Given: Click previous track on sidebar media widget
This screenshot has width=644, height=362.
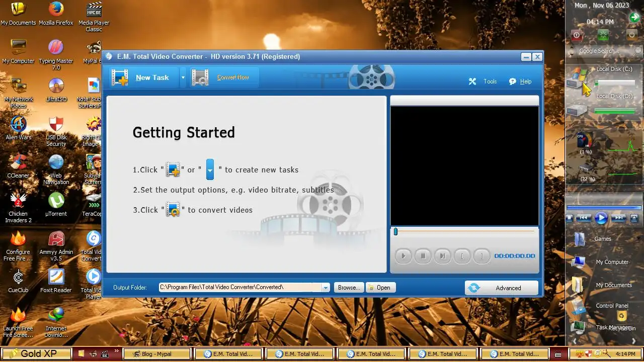Looking at the screenshot, I should [583, 218].
